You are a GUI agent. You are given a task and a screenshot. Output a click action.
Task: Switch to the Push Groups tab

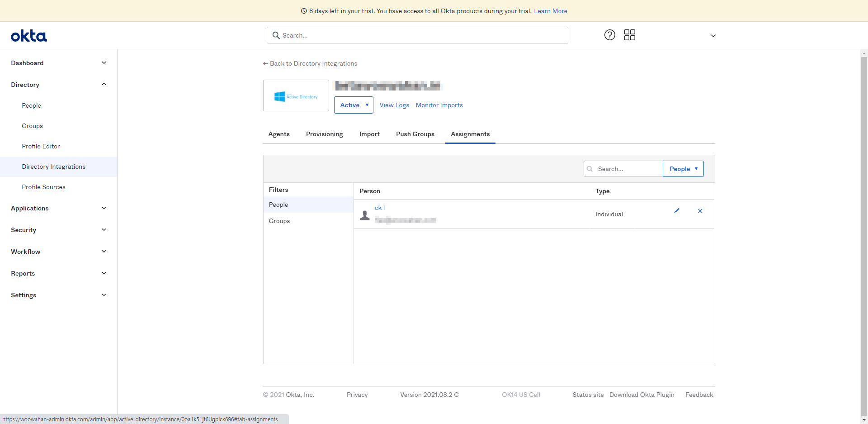tap(415, 134)
